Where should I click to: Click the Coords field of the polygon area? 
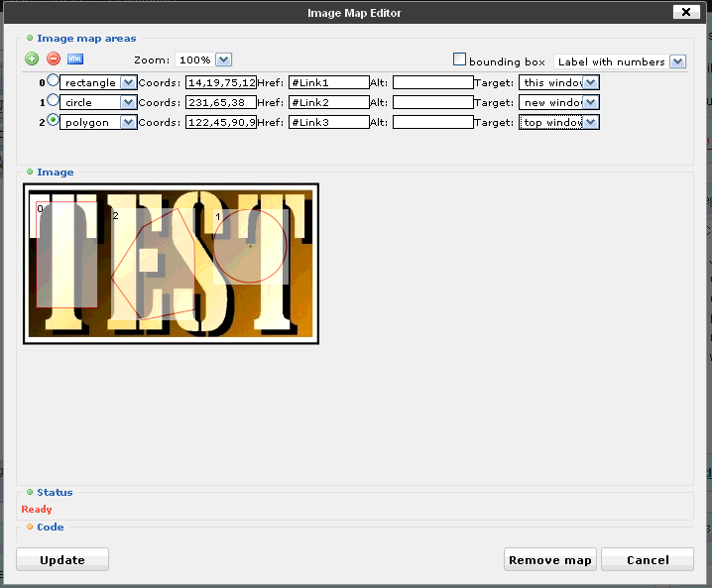coord(221,122)
